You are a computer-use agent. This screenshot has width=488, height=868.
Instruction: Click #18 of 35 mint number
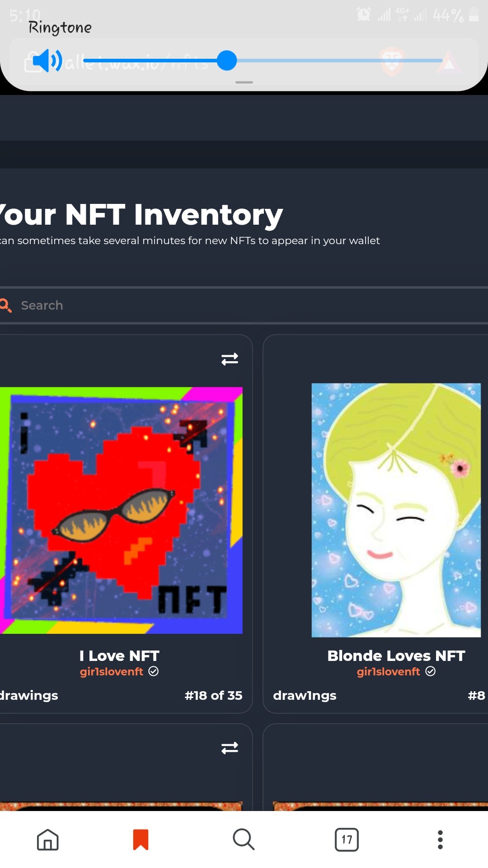(x=213, y=695)
